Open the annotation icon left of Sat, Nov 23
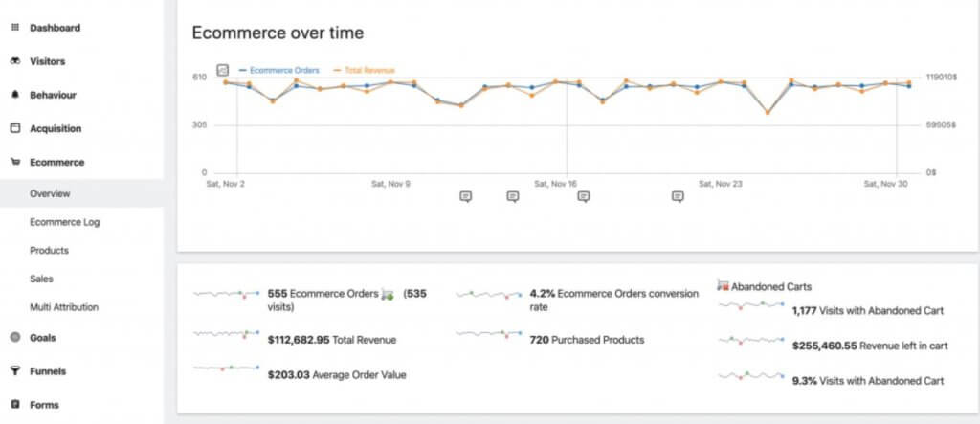 (678, 196)
